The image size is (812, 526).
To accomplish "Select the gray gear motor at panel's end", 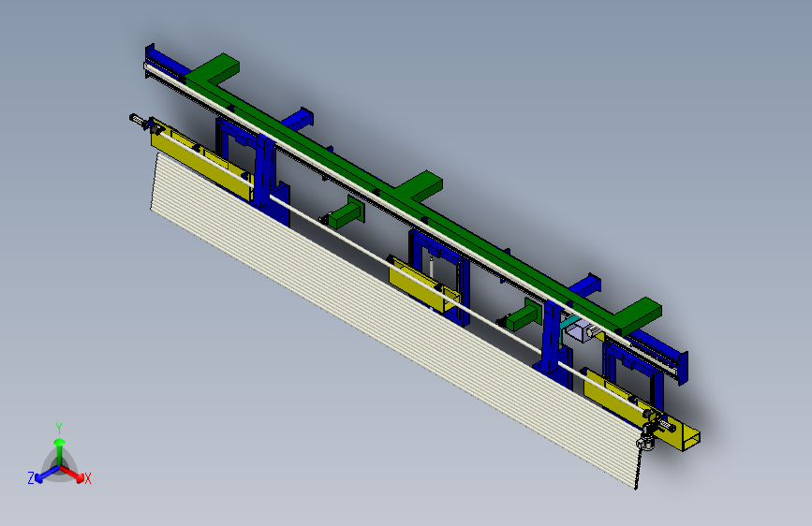I will pyautogui.click(x=646, y=437).
